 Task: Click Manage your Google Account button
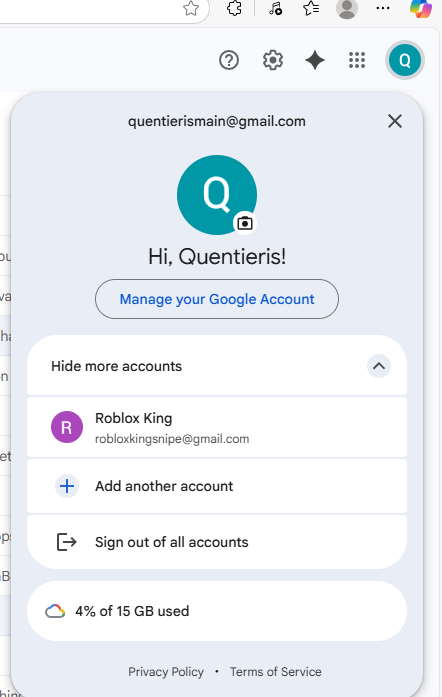217,299
